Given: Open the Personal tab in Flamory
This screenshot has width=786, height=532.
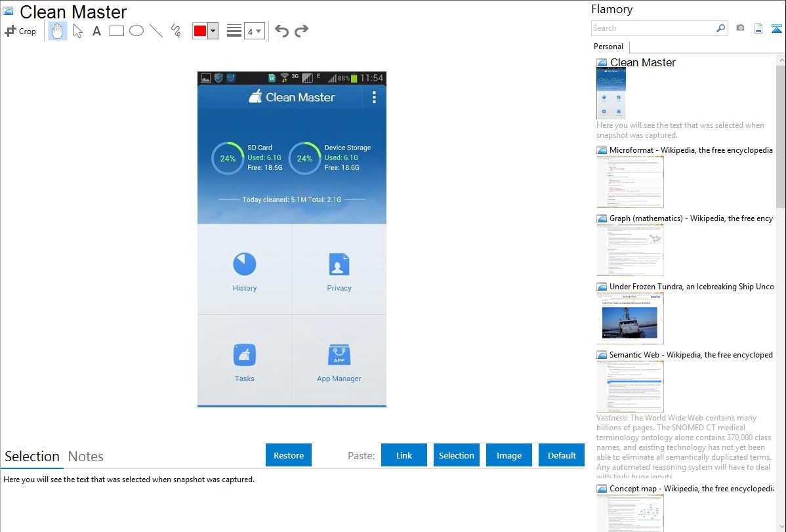Looking at the screenshot, I should pyautogui.click(x=608, y=47).
